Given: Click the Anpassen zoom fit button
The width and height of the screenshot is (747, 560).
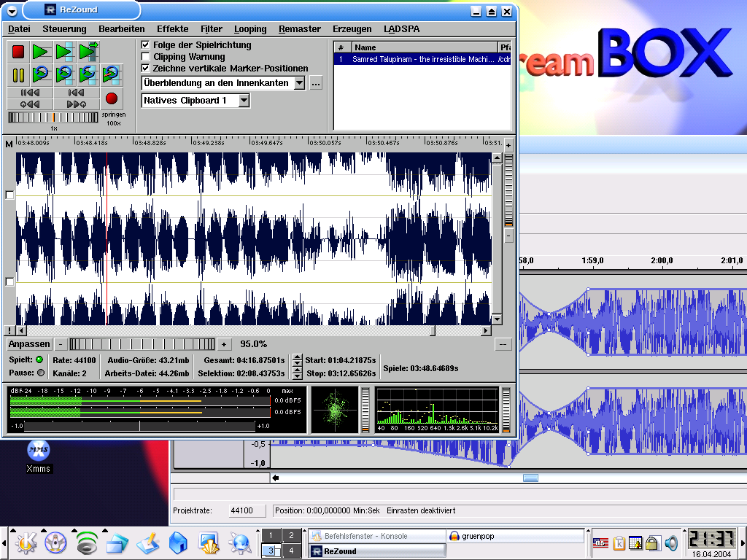Looking at the screenshot, I should click(29, 344).
